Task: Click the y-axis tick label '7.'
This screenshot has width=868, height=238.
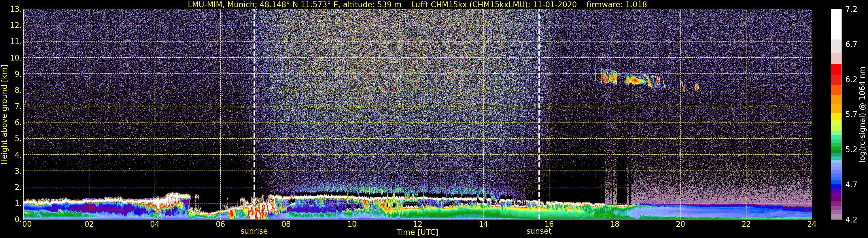Action: [x=18, y=107]
